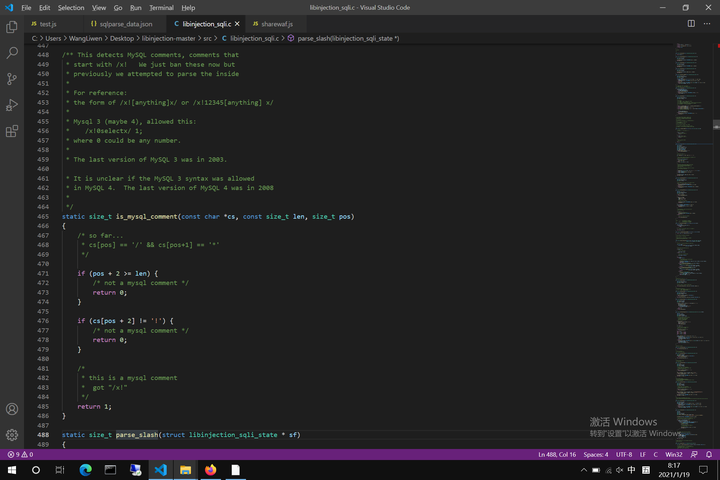Switch to the sqlparse_data.json tab

[x=121, y=24]
